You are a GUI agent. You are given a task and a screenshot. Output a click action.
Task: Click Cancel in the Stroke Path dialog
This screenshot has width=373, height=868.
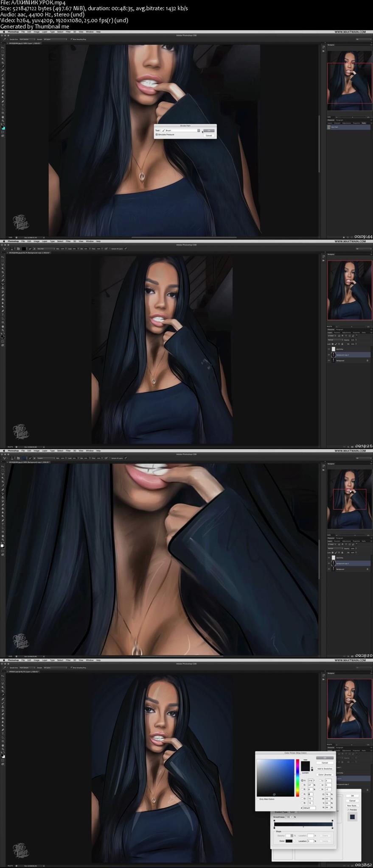(208, 135)
